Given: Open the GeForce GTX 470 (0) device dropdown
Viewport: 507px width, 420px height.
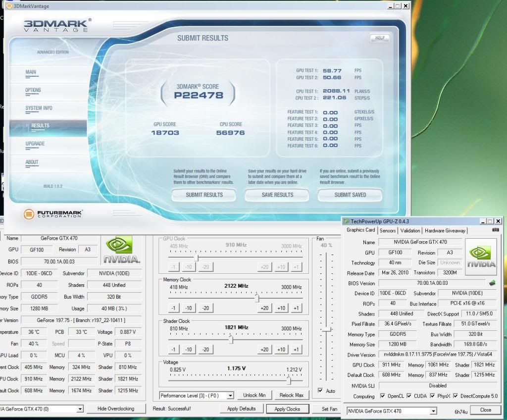Looking at the screenshot, I should pyautogui.click(x=80, y=409).
